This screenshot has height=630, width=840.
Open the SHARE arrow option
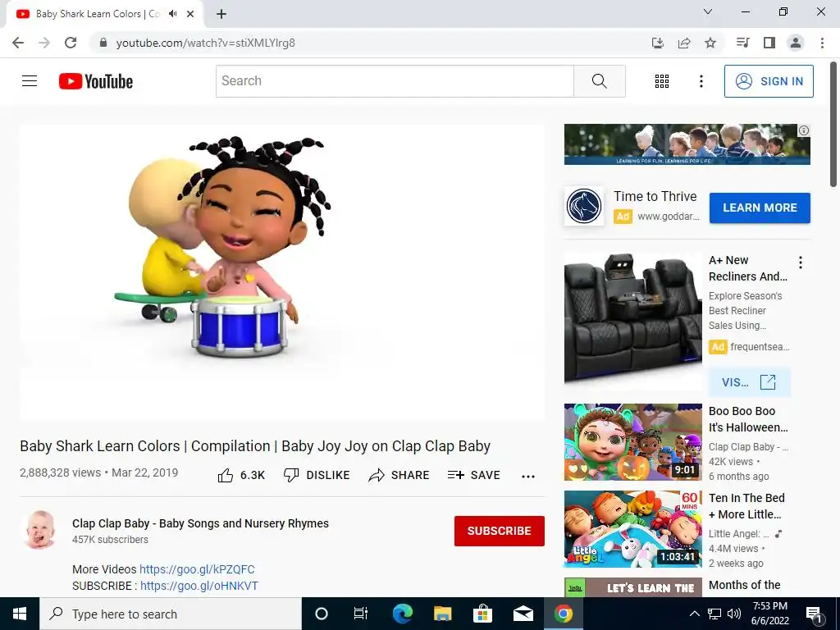point(399,475)
